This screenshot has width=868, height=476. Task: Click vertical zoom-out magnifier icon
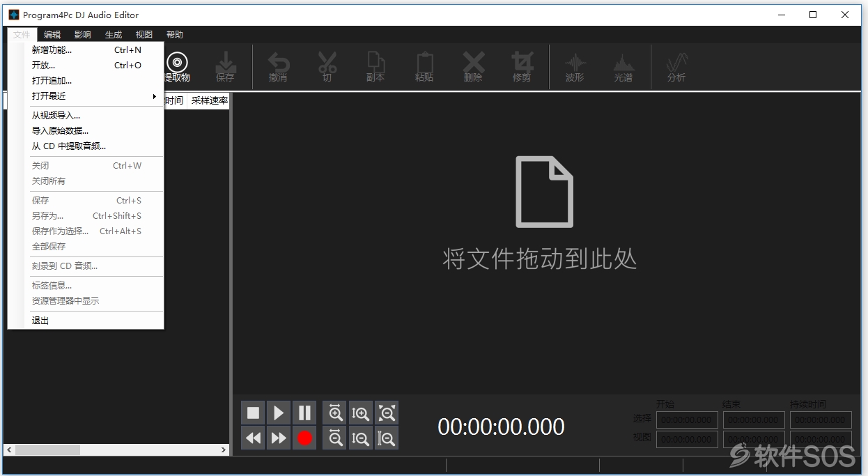(361, 438)
